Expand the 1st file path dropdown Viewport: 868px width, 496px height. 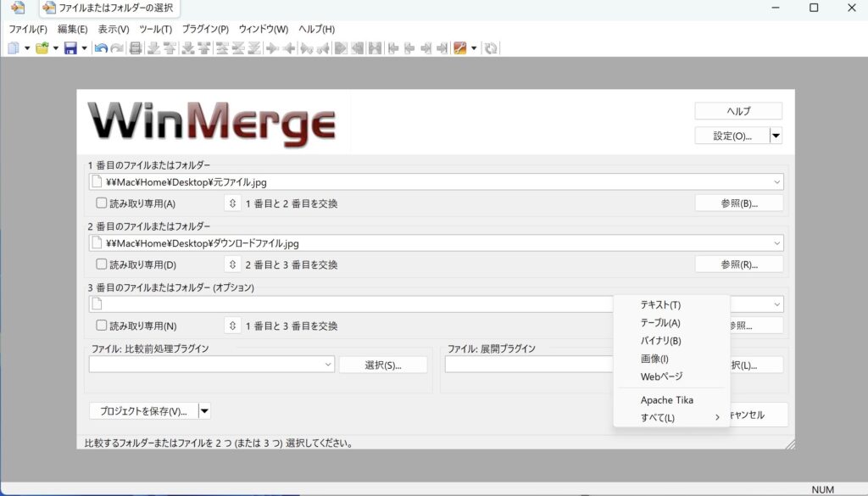click(x=776, y=181)
